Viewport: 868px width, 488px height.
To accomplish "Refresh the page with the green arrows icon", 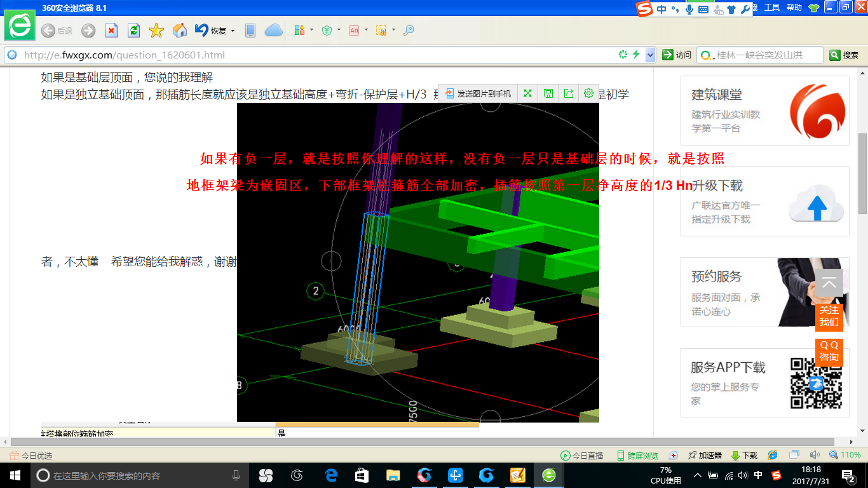I will 133,30.
